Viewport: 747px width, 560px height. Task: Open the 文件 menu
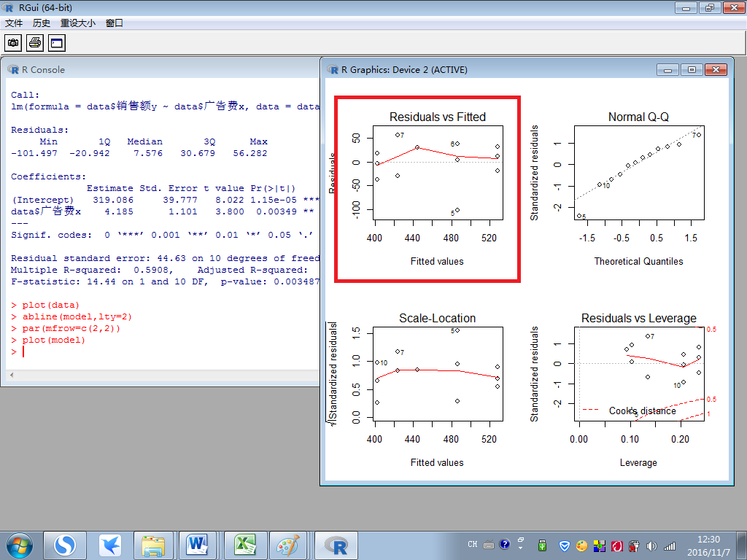pyautogui.click(x=14, y=23)
